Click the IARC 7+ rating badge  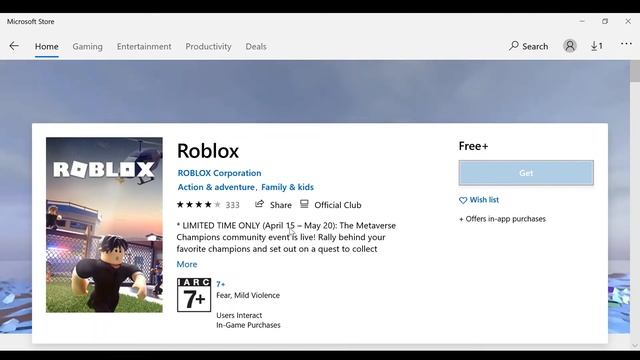[194, 295]
